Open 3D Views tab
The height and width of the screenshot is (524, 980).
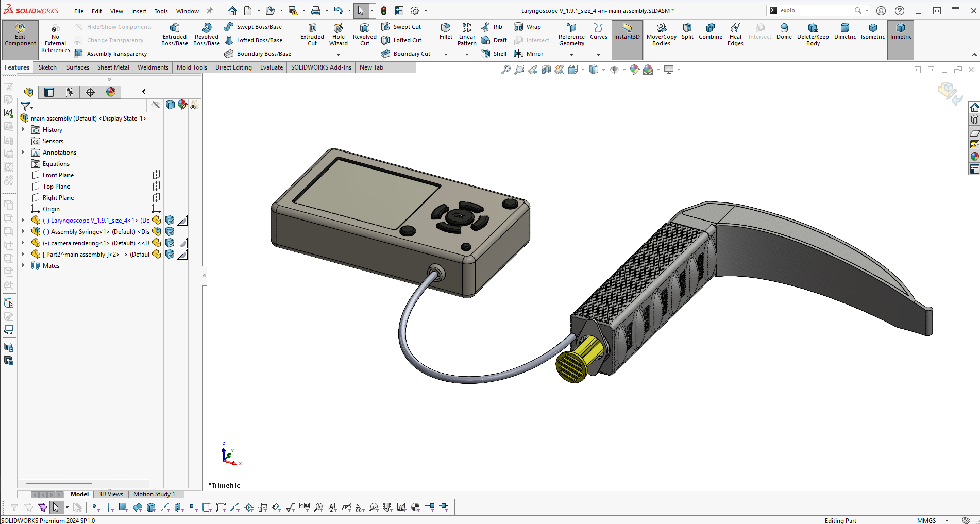point(111,494)
